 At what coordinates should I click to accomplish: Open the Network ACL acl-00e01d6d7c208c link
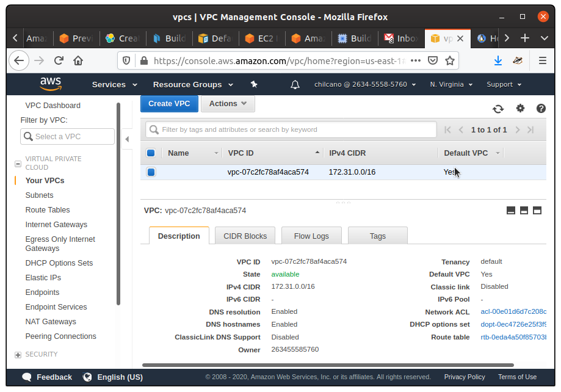(513, 311)
